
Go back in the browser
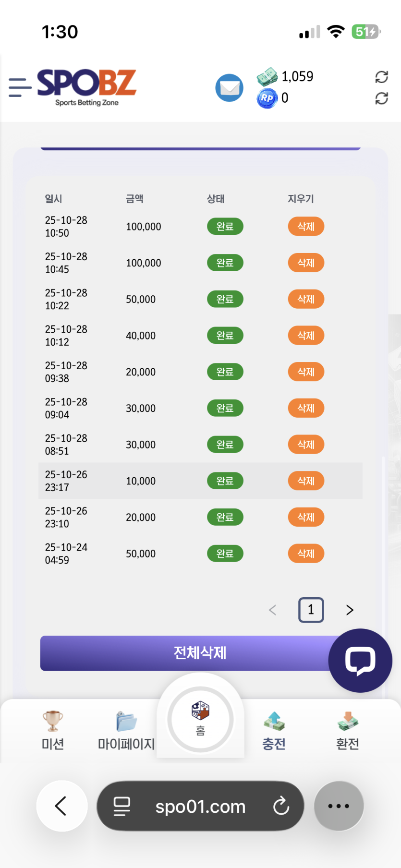61,806
